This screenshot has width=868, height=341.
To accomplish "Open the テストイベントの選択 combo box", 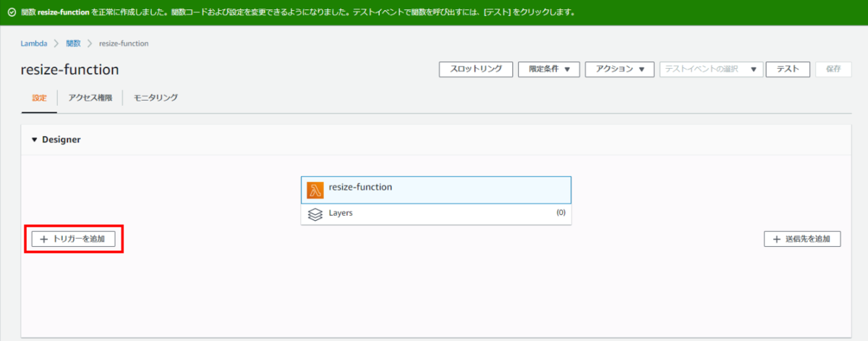I will (711, 69).
